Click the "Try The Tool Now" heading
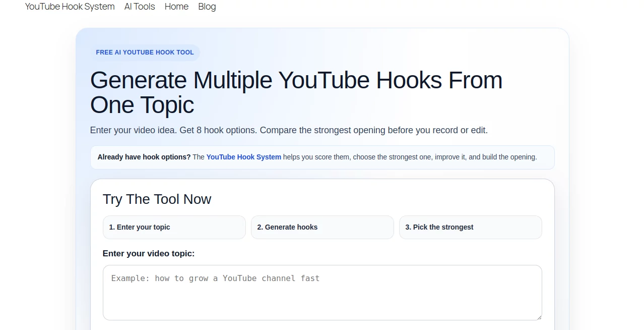 [157, 199]
